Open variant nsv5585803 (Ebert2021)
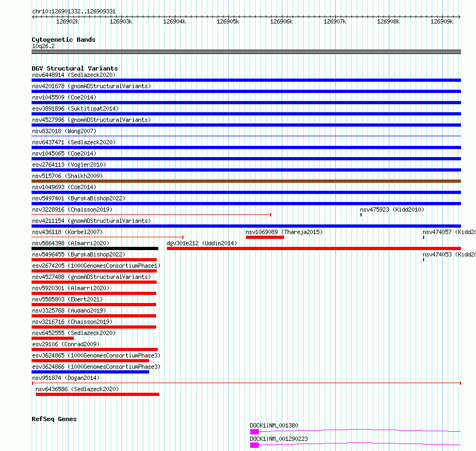This screenshot has width=476, height=451. [67, 299]
